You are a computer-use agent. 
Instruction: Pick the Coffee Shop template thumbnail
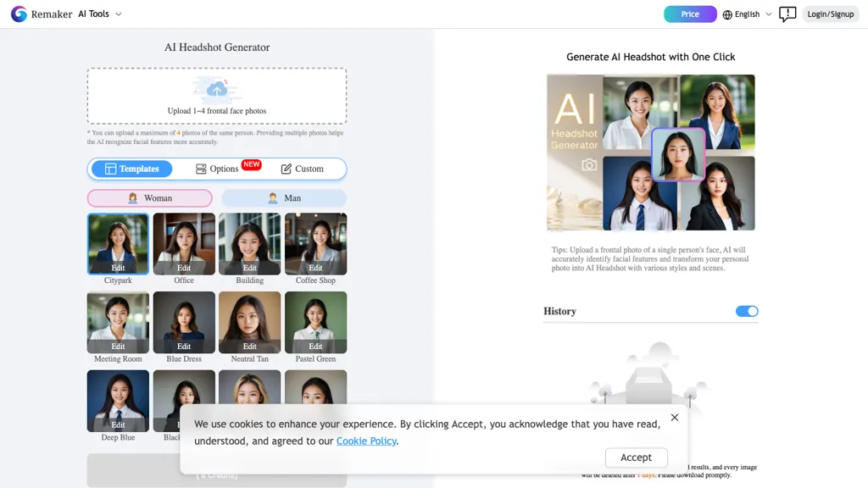click(315, 243)
